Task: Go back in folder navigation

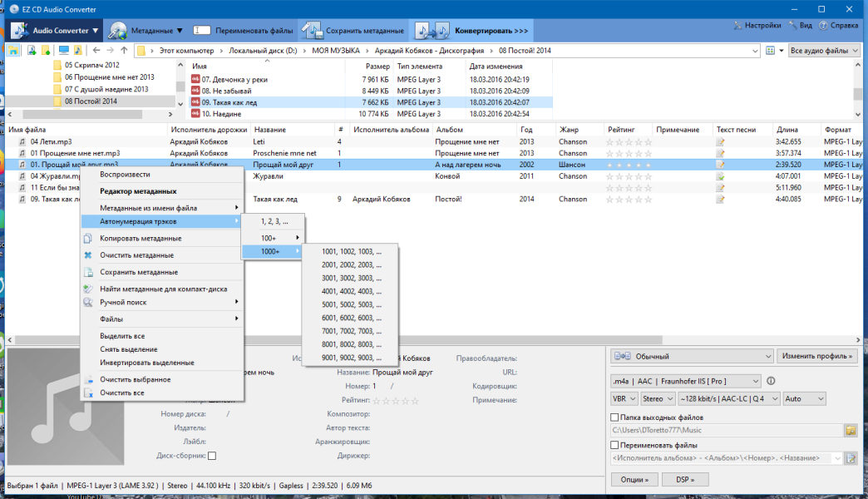Action: click(x=96, y=51)
